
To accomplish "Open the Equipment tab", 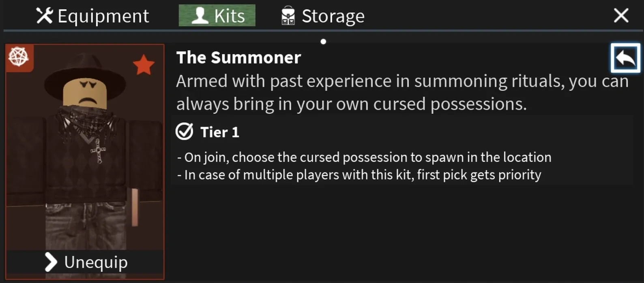I will [103, 16].
